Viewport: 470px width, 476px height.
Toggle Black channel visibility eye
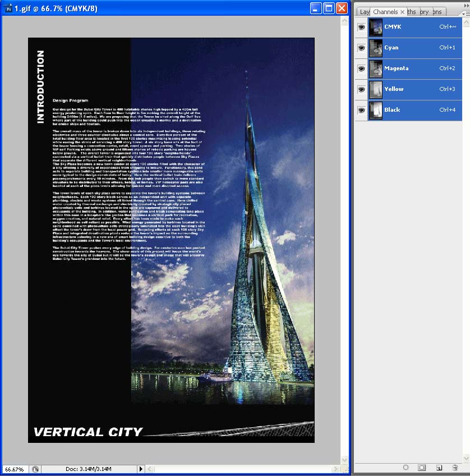[361, 110]
